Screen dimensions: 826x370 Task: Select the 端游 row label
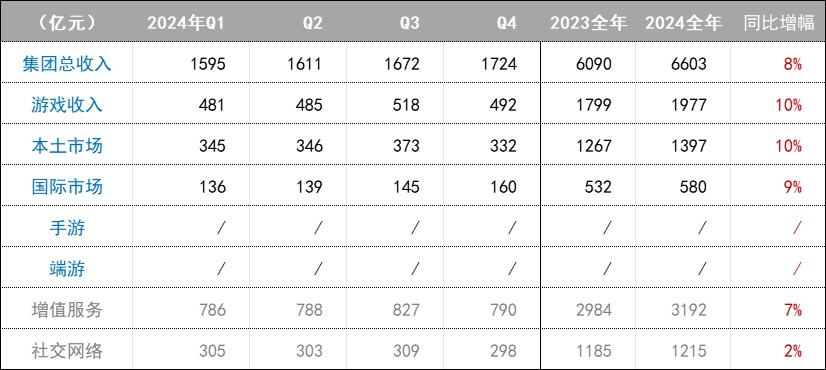point(67,269)
